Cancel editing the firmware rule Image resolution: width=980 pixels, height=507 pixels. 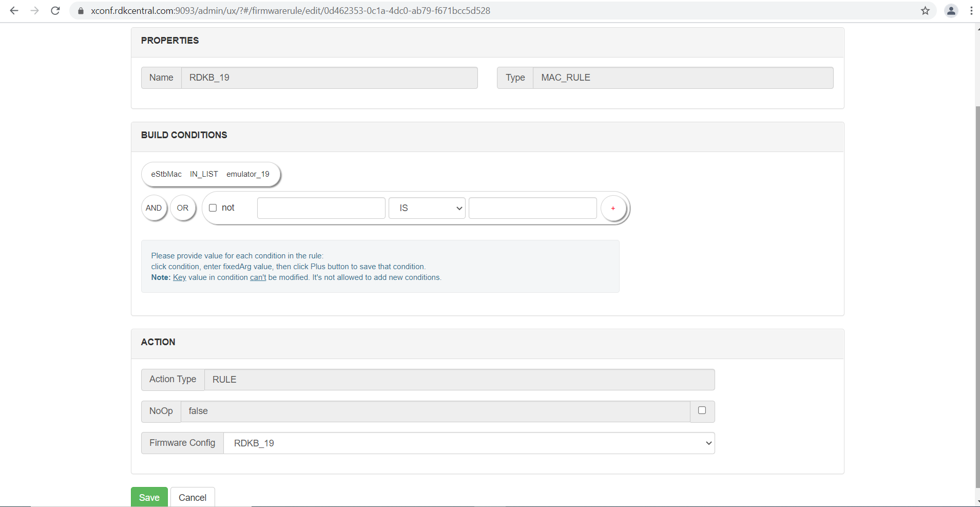click(x=193, y=497)
